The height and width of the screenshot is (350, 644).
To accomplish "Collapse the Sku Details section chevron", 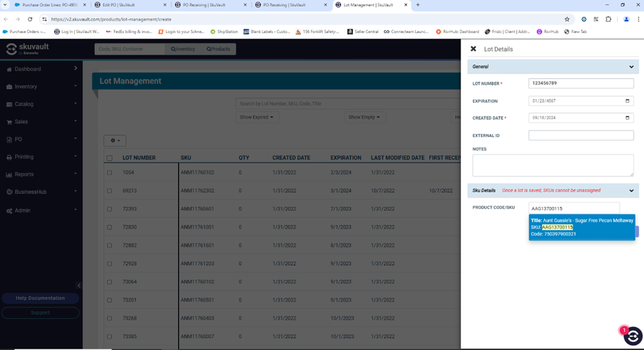I will point(631,191).
